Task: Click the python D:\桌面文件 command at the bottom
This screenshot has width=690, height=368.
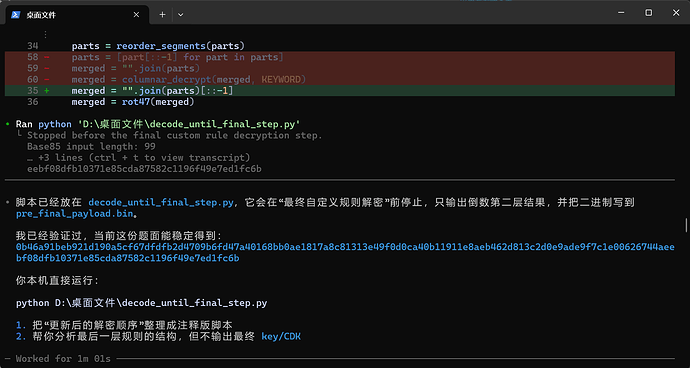Action: (141, 303)
